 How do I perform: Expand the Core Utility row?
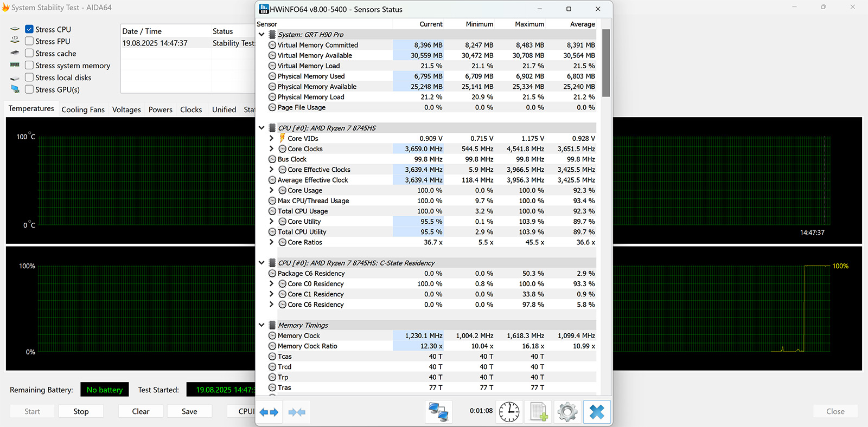pyautogui.click(x=272, y=222)
